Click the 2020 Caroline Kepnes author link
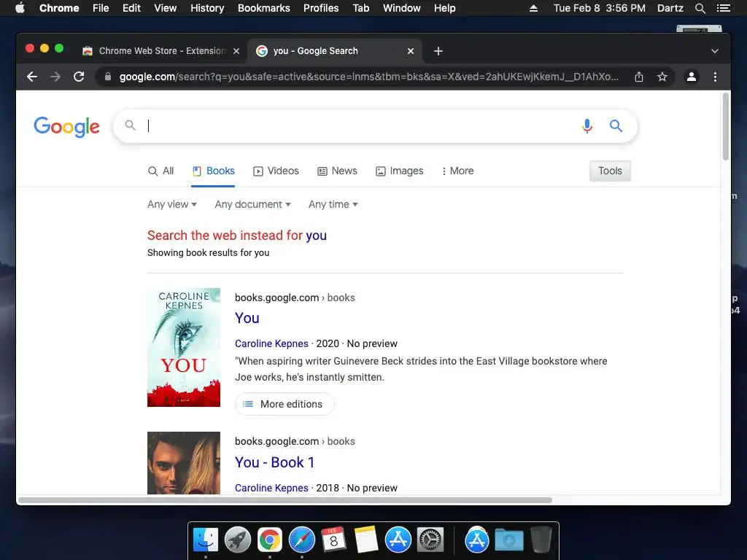This screenshot has height=560, width=747. click(x=271, y=343)
